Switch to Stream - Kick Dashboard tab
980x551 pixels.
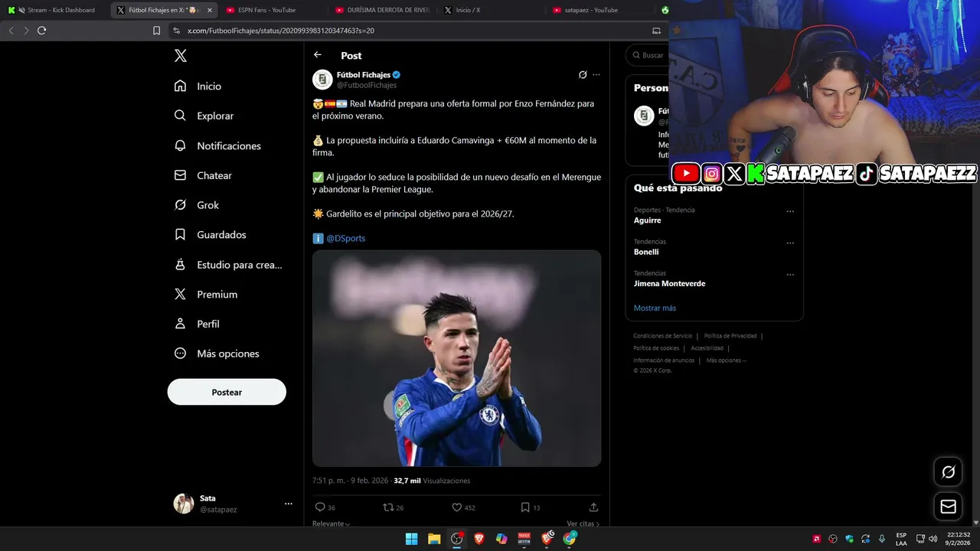pyautogui.click(x=54, y=10)
